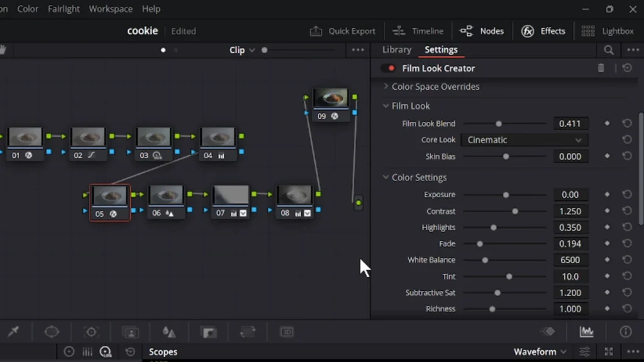Open the Waveform scope type dropdown
Viewport: 644px width, 362px height.
(540, 352)
